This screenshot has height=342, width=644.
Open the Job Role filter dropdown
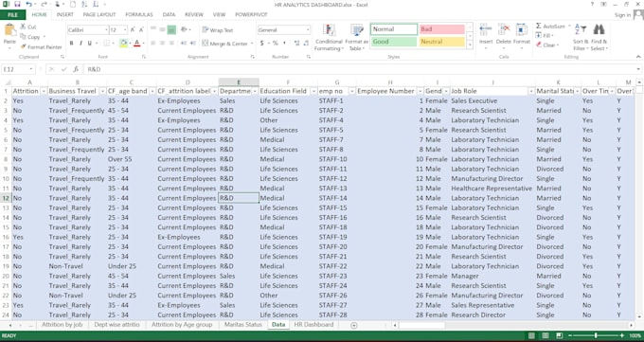coord(531,91)
